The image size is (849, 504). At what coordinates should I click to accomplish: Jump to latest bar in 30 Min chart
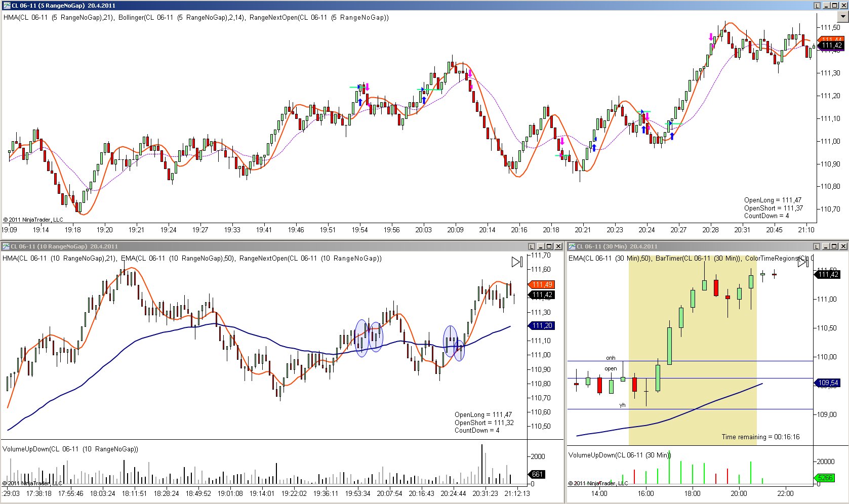tap(802, 262)
